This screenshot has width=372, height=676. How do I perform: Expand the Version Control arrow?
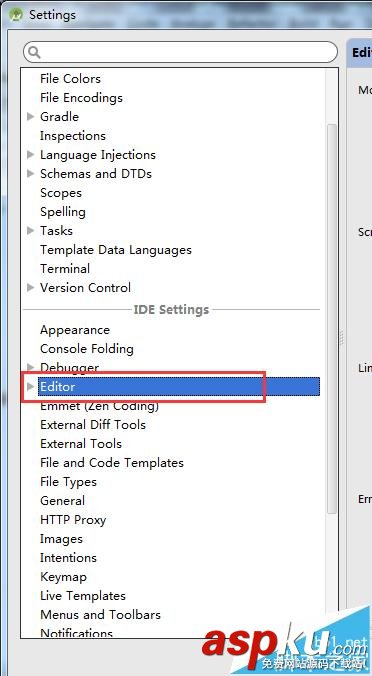[x=30, y=287]
